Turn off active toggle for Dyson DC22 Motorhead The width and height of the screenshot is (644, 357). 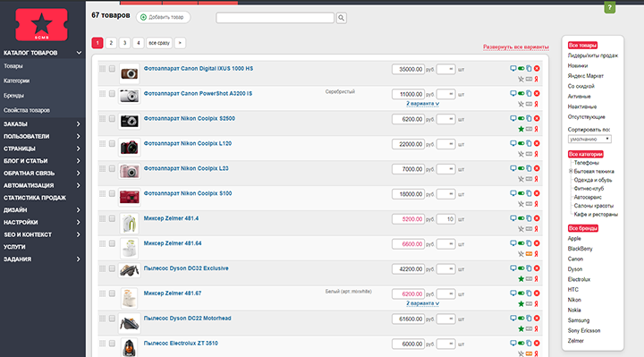521,319
